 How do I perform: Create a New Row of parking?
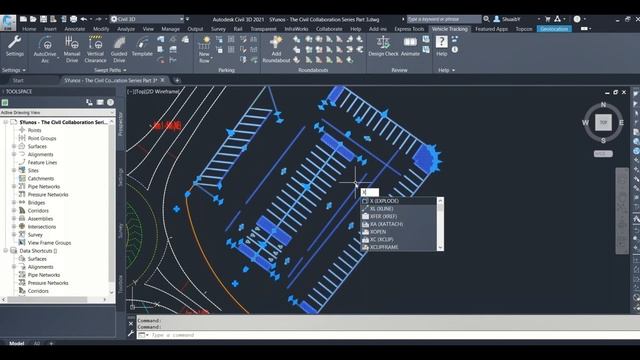204,49
